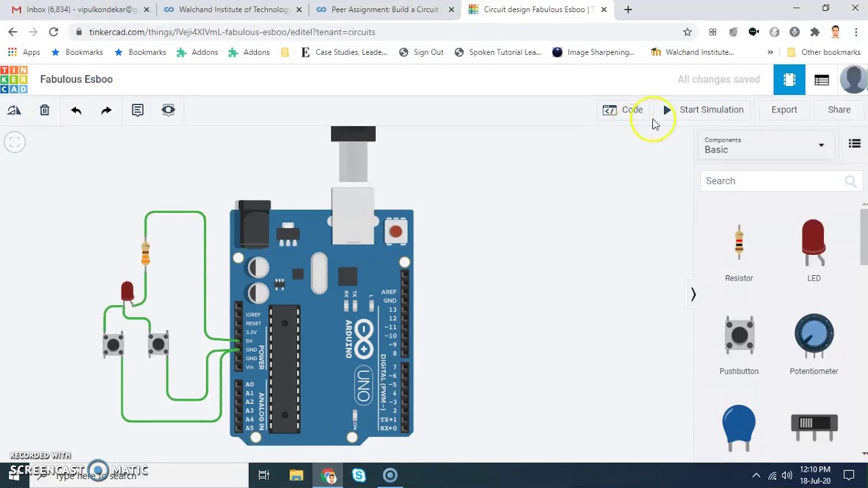The width and height of the screenshot is (868, 488).
Task: Select the Resistor component
Action: [x=739, y=251]
